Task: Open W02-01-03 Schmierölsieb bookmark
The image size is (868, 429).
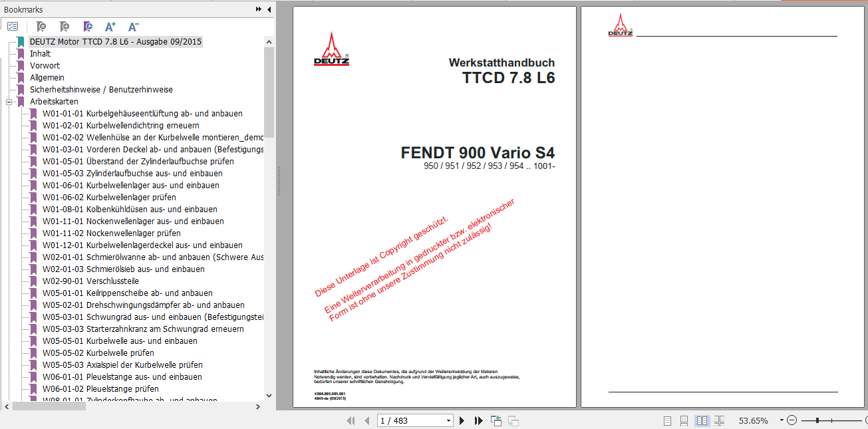Action: pyautogui.click(x=124, y=269)
